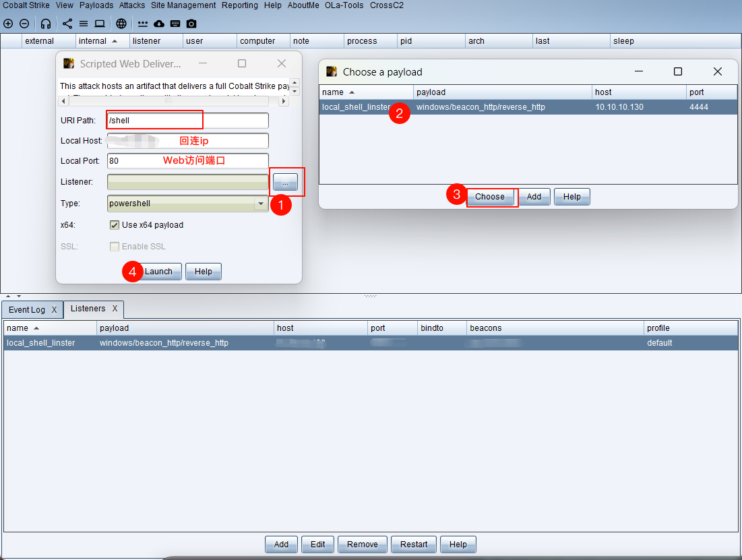This screenshot has height=560, width=742.
Task: Toggle Use x64 payload checkbox
Action: [x=114, y=225]
